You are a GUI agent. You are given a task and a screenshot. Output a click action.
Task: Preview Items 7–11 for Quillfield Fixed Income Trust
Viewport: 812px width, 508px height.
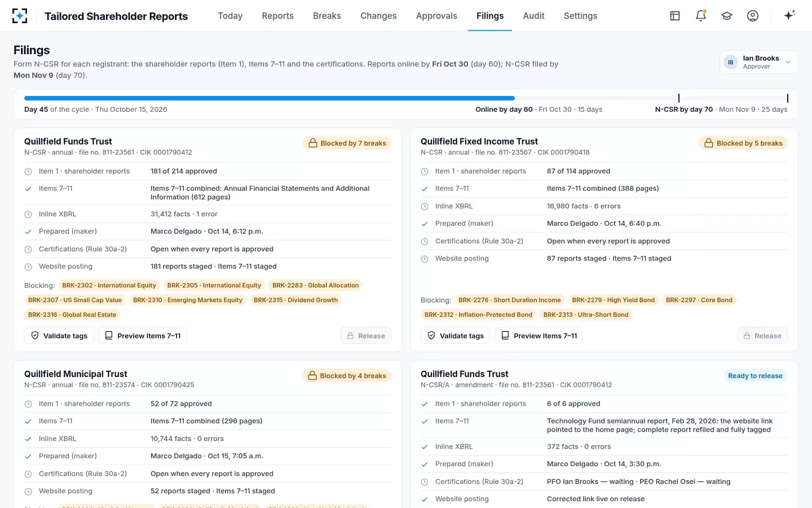tap(539, 336)
